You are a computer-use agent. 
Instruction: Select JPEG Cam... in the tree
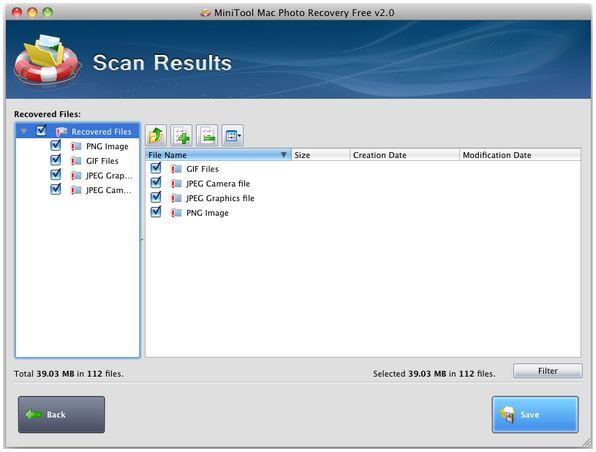click(x=109, y=190)
